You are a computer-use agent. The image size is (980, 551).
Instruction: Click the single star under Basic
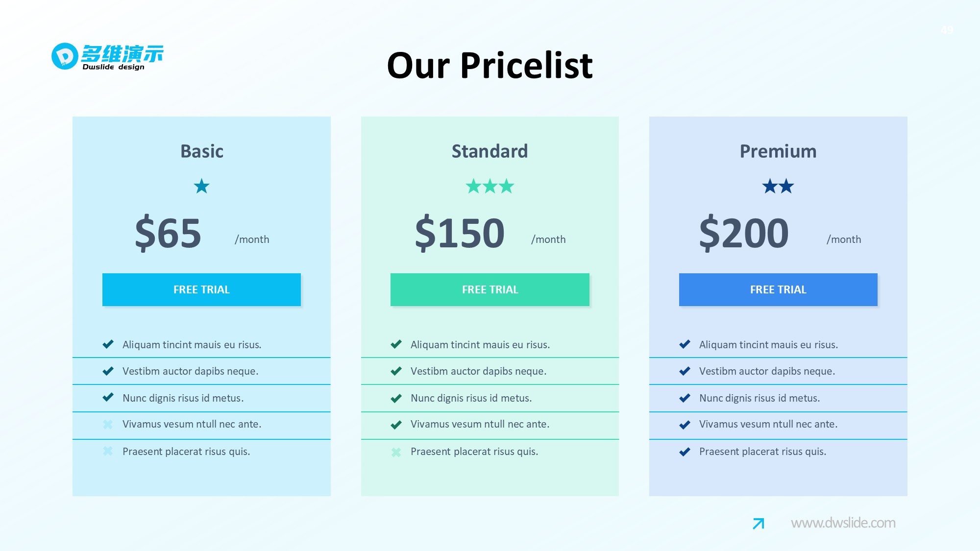click(201, 186)
